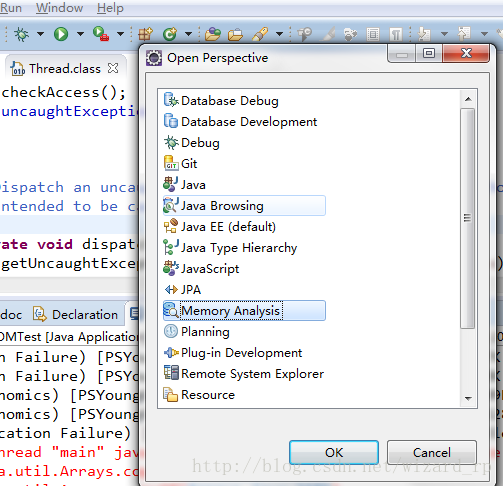Click the perspective list scroll down arrow
This screenshot has width=503, height=486.
click(468, 399)
